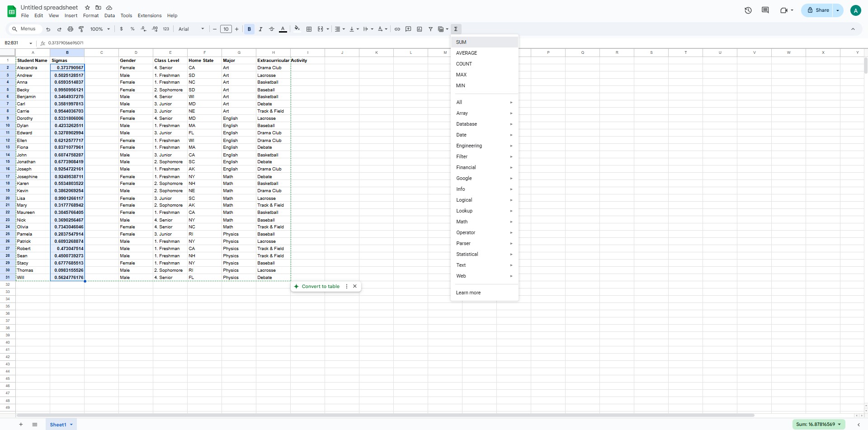Image resolution: width=868 pixels, height=430 pixels.
Task: Choose COUNT function
Action: (485, 64)
